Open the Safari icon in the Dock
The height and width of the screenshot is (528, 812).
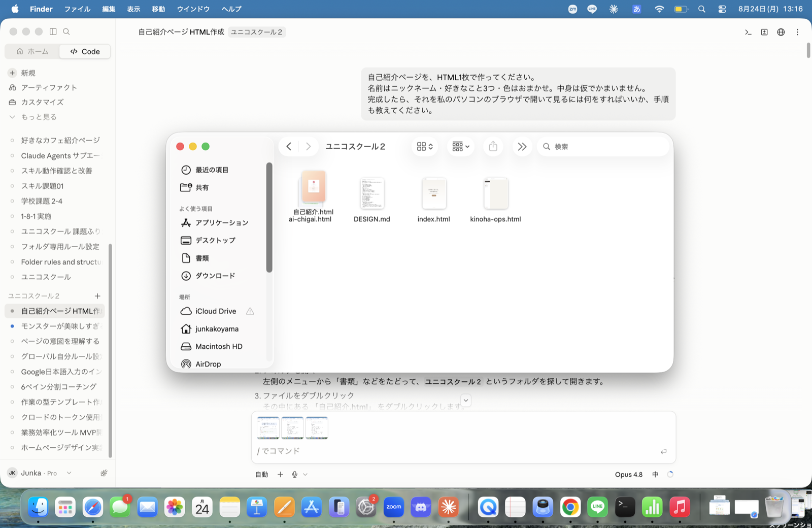click(93, 507)
